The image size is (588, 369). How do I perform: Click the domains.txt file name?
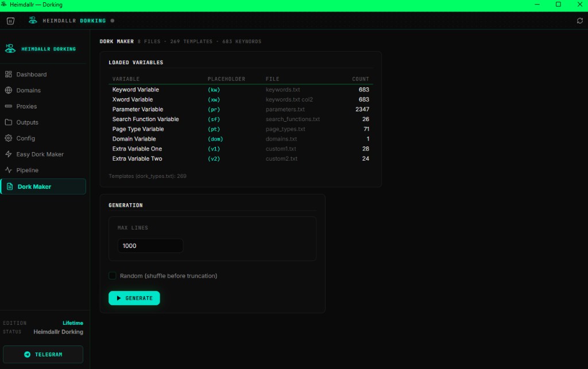coord(281,139)
